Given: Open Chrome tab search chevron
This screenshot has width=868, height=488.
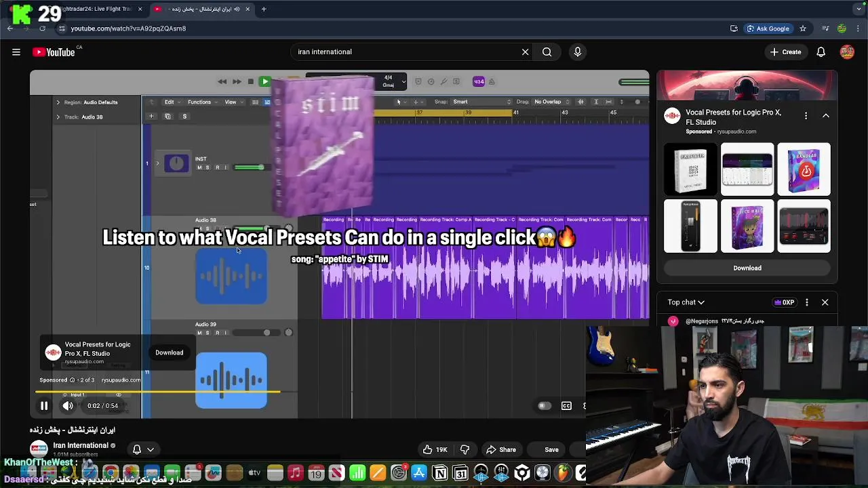Looking at the screenshot, I should (859, 9).
